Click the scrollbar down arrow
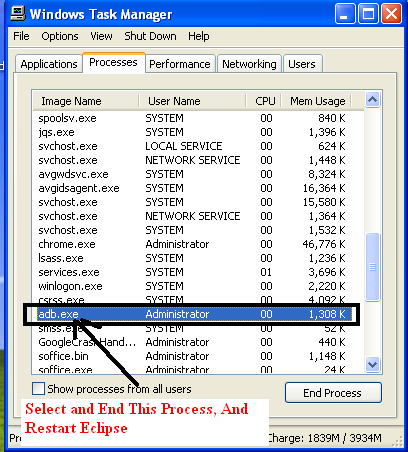 [x=372, y=364]
